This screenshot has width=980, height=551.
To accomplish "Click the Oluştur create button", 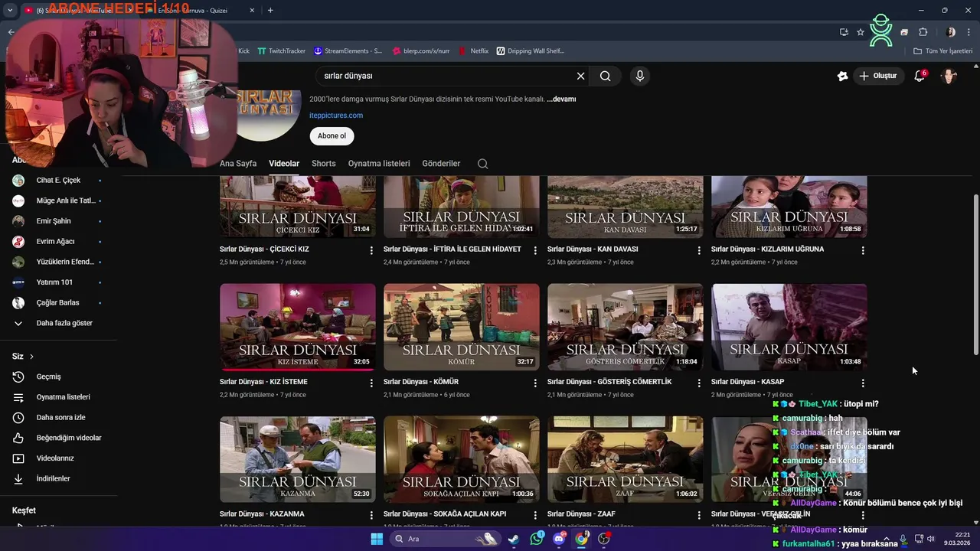I will coord(877,76).
